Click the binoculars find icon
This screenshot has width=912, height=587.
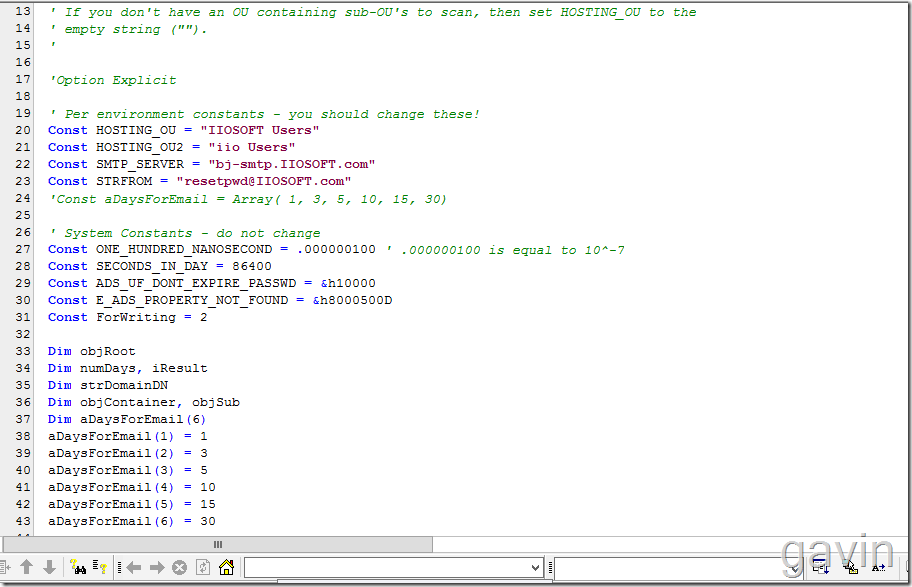(79, 567)
